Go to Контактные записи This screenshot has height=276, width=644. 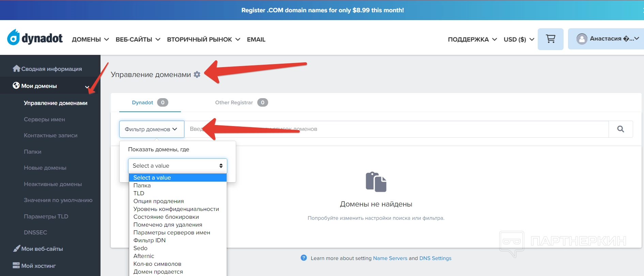pos(50,135)
